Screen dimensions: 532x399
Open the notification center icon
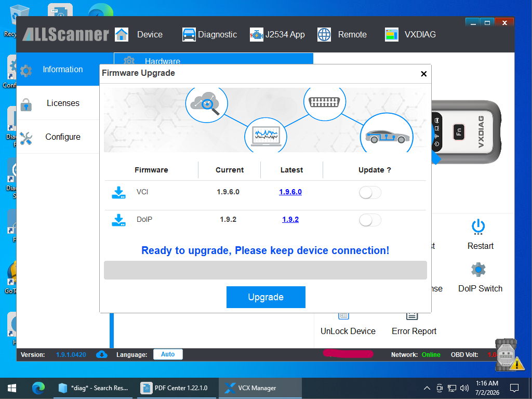[514, 388]
